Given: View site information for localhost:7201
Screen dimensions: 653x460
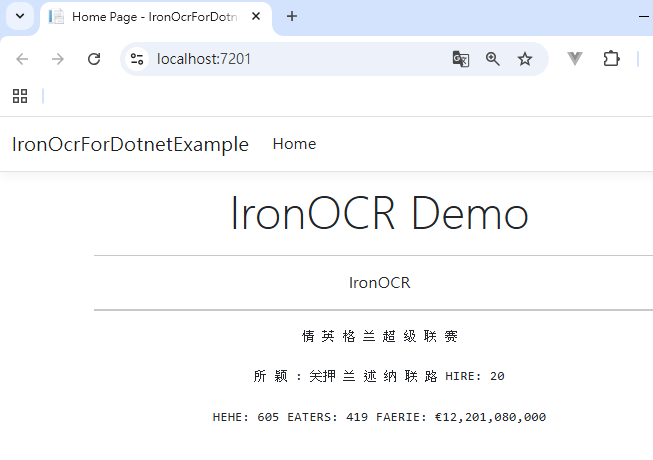Looking at the screenshot, I should pyautogui.click(x=138, y=59).
